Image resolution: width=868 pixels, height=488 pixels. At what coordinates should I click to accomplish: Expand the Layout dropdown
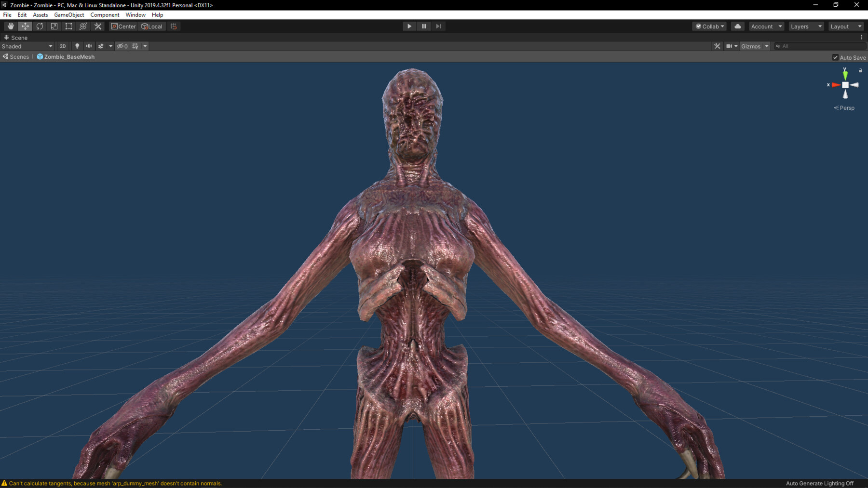pyautogui.click(x=845, y=26)
